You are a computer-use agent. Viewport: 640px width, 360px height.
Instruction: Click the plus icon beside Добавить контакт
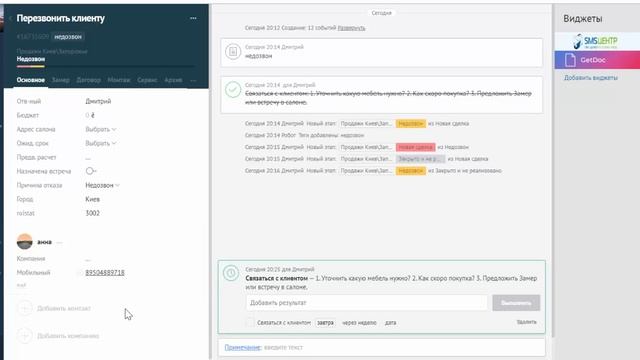[x=24, y=308]
